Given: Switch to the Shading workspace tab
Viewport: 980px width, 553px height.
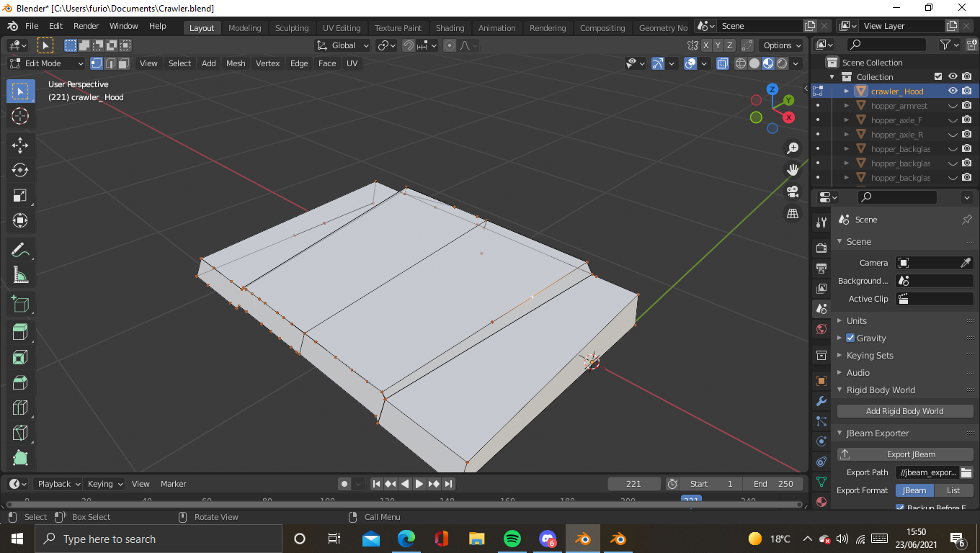Looking at the screenshot, I should click(450, 28).
